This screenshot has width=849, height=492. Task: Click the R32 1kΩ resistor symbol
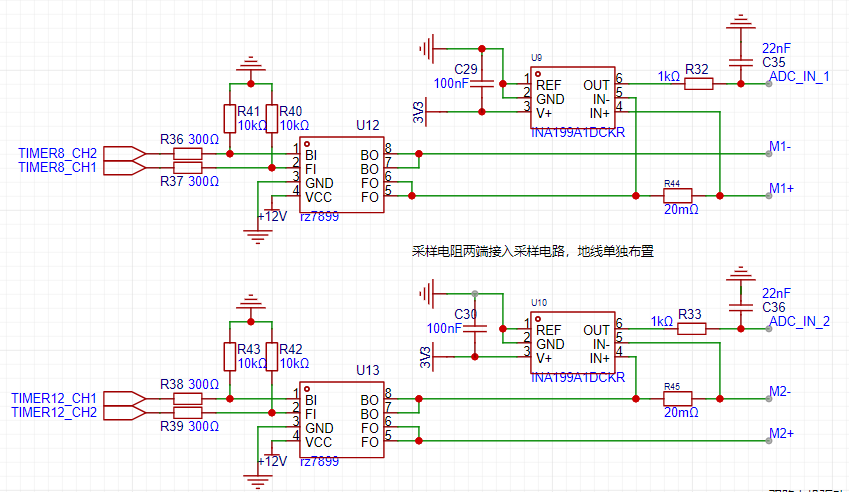[698, 84]
